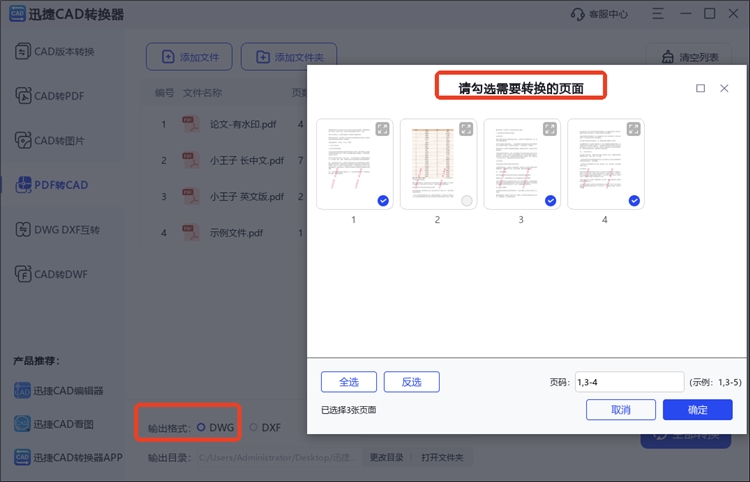Uncheck page 3 selection checkmark
Viewport: 750px width, 482px height.
click(551, 201)
